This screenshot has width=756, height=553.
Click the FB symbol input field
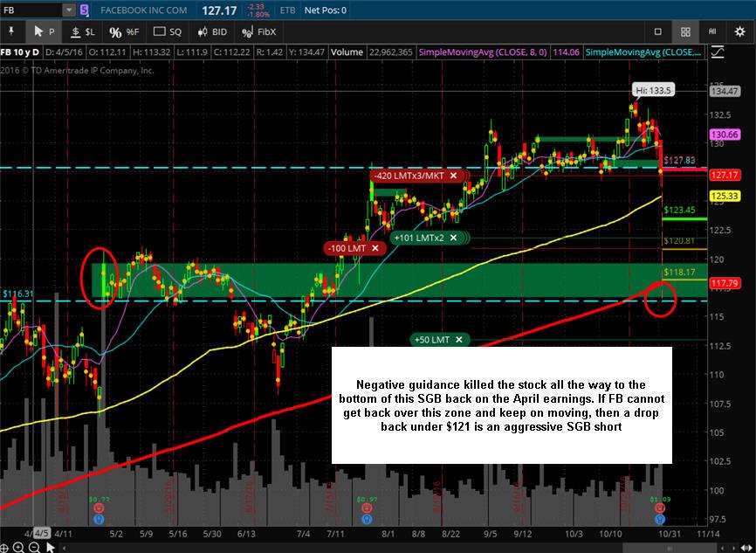click(31, 10)
